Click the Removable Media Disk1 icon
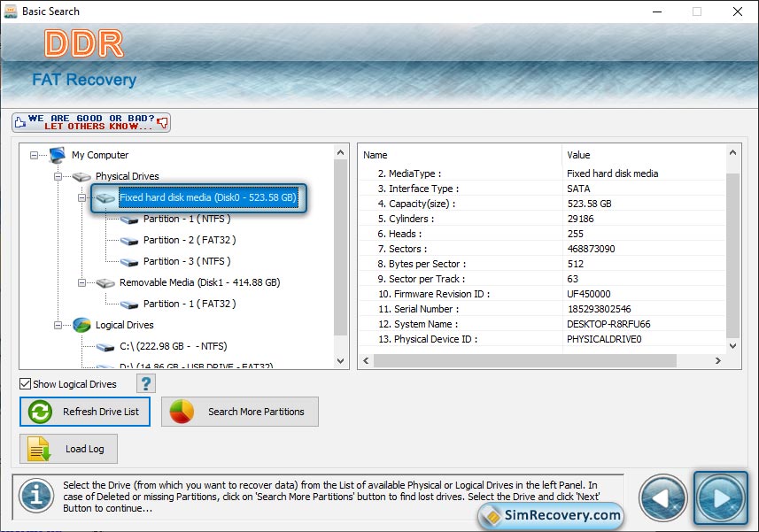Screen dimensions: 759x532 105,283
